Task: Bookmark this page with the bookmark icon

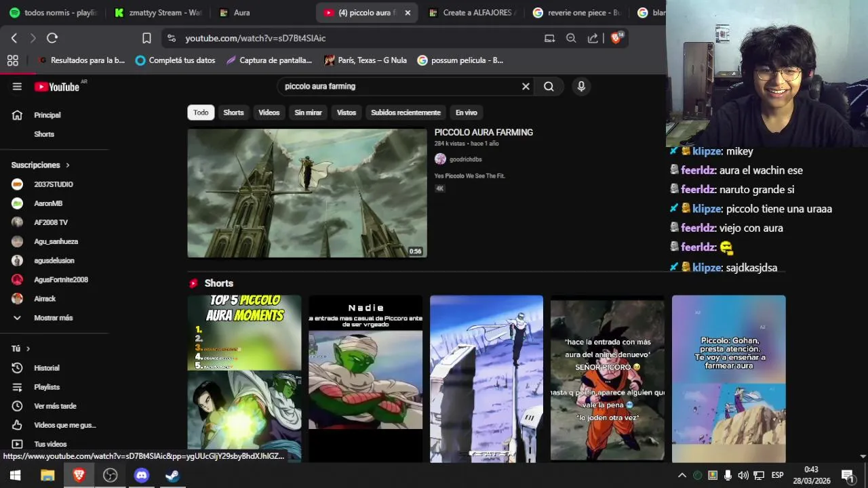Action: pyautogui.click(x=146, y=39)
